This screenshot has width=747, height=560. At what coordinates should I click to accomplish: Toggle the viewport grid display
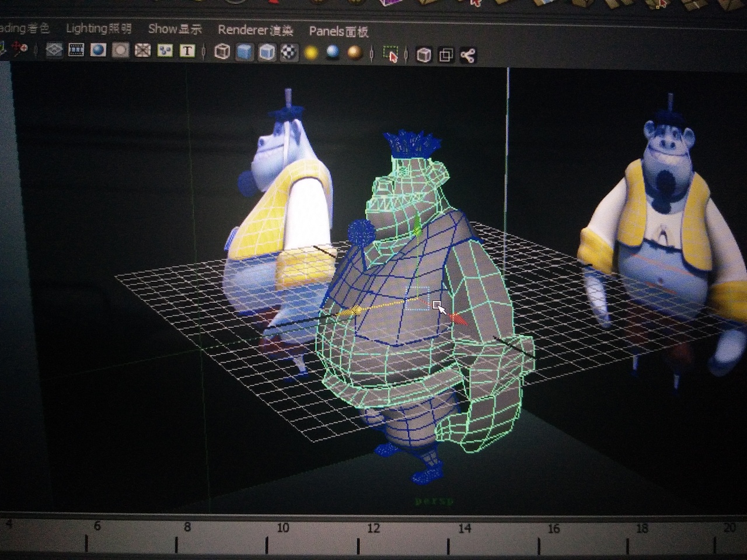tap(54, 50)
